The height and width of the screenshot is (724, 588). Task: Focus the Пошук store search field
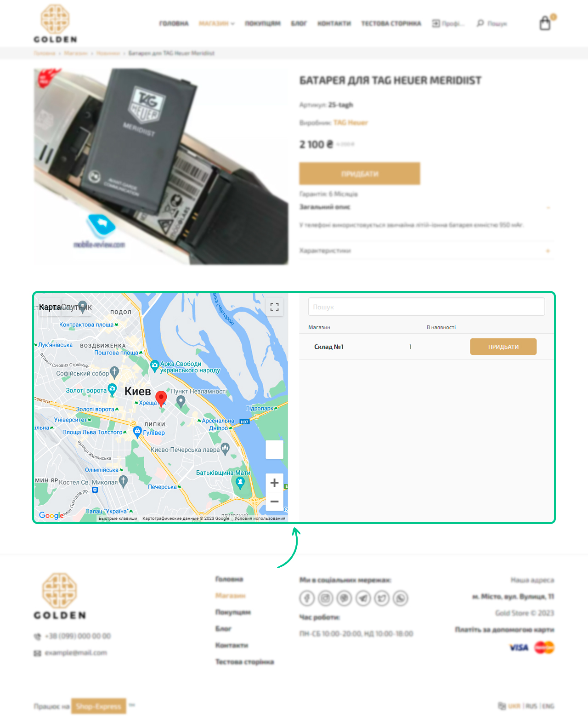pos(426,307)
